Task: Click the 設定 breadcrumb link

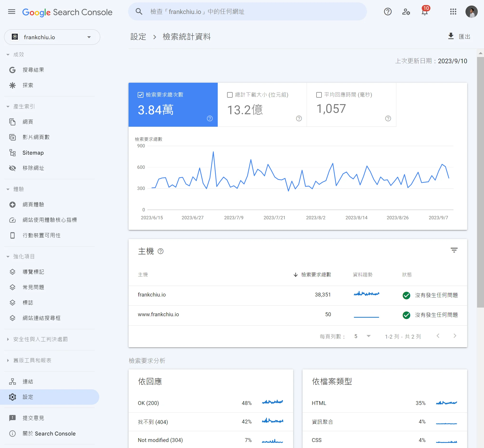Action: click(138, 37)
